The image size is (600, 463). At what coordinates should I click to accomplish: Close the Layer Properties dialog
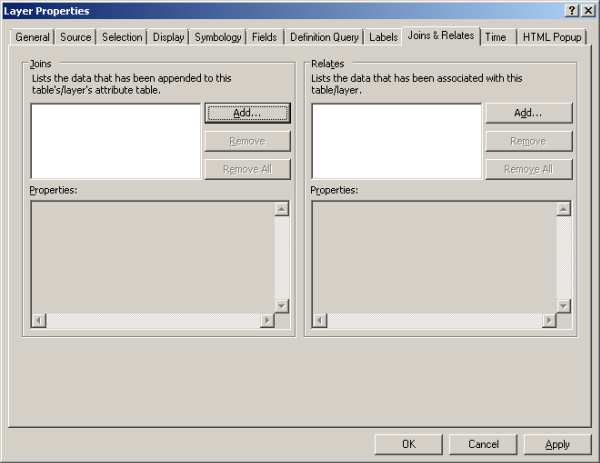pyautogui.click(x=587, y=10)
